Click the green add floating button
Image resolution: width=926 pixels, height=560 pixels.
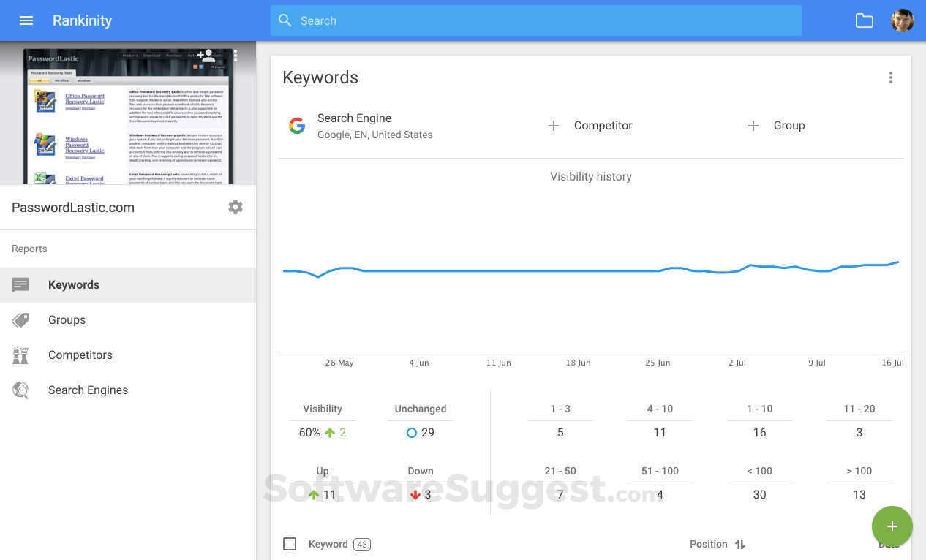pyautogui.click(x=892, y=526)
